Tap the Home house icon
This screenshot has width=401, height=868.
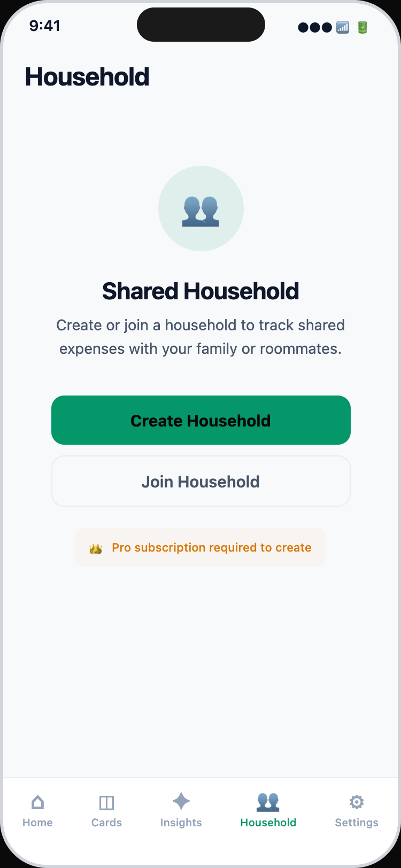(37, 802)
